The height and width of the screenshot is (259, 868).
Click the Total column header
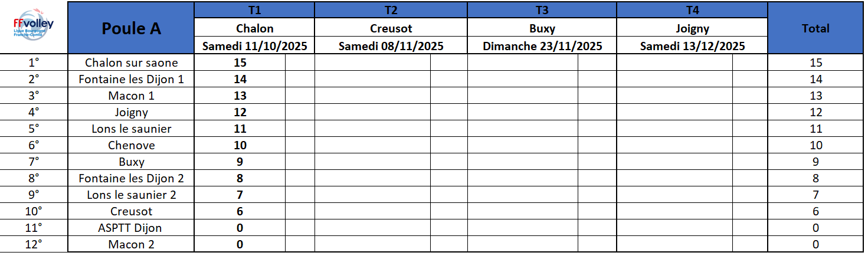click(x=815, y=28)
